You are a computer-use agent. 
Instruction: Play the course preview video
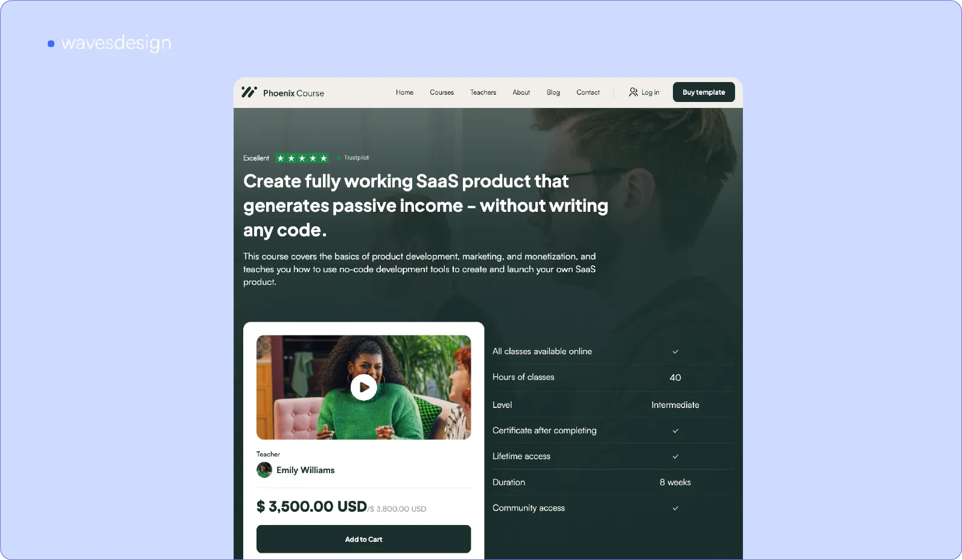click(x=363, y=387)
